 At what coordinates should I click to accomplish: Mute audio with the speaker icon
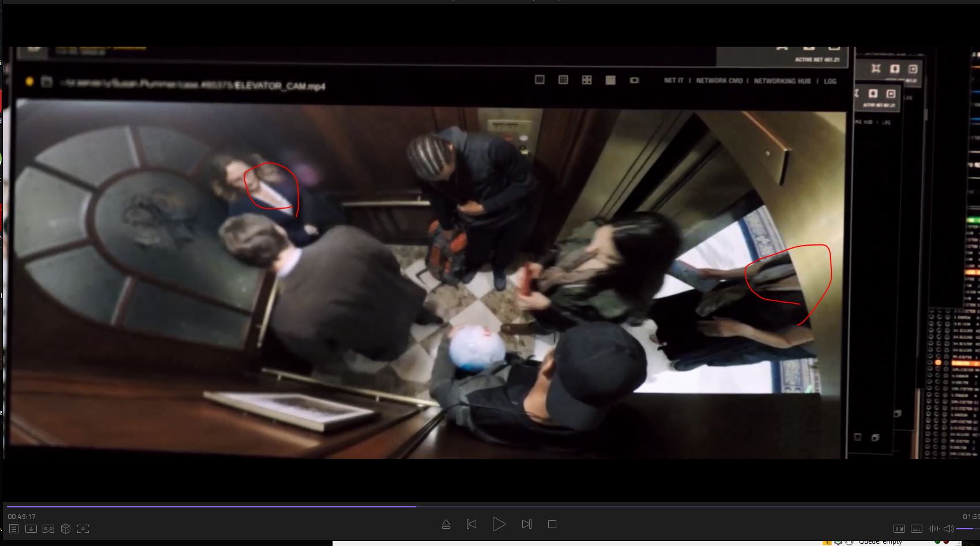pos(948,529)
